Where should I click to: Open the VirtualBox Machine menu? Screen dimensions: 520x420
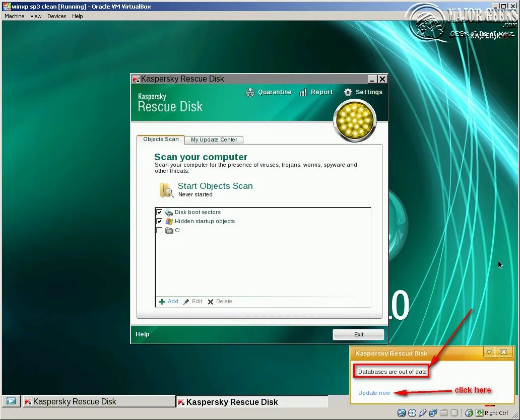pos(14,16)
